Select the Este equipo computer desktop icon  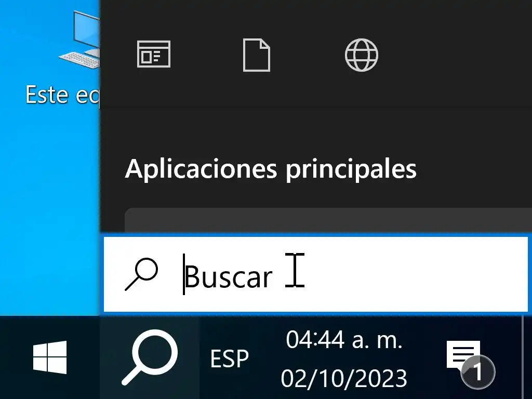tap(79, 40)
